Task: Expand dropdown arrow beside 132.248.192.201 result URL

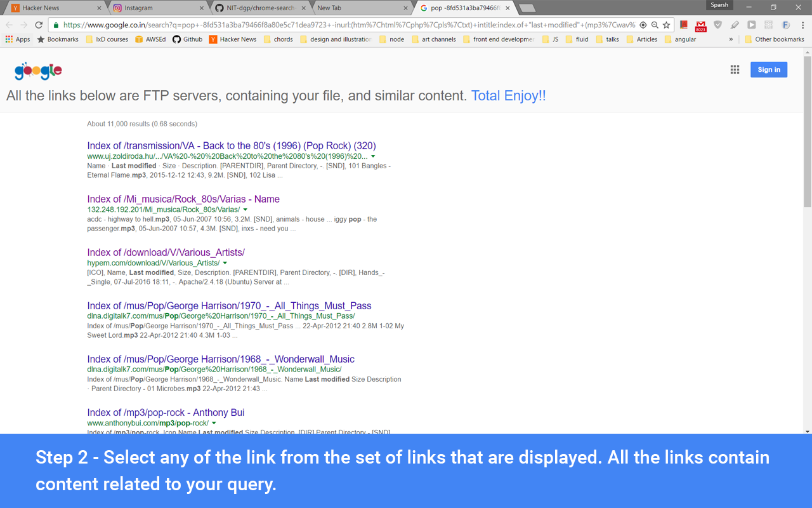Action: pos(245,210)
